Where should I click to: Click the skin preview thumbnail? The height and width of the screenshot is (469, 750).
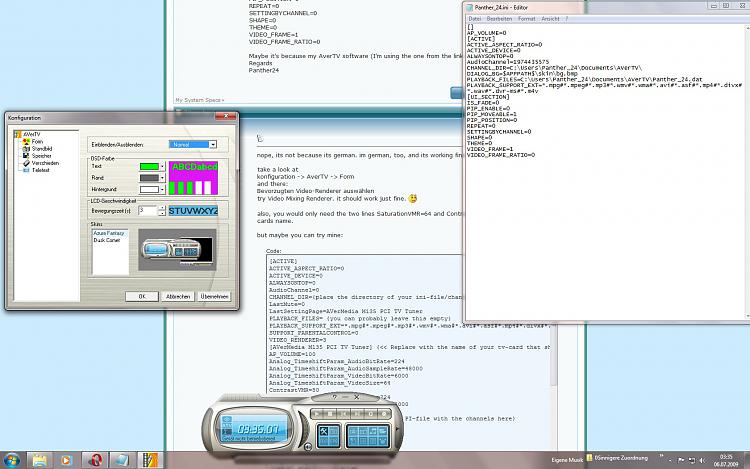(x=177, y=250)
